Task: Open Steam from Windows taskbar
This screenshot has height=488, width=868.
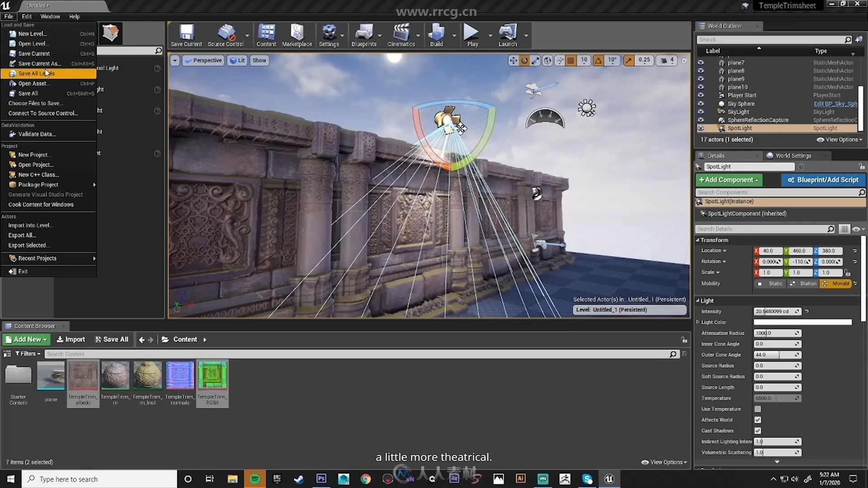Action: point(299,479)
